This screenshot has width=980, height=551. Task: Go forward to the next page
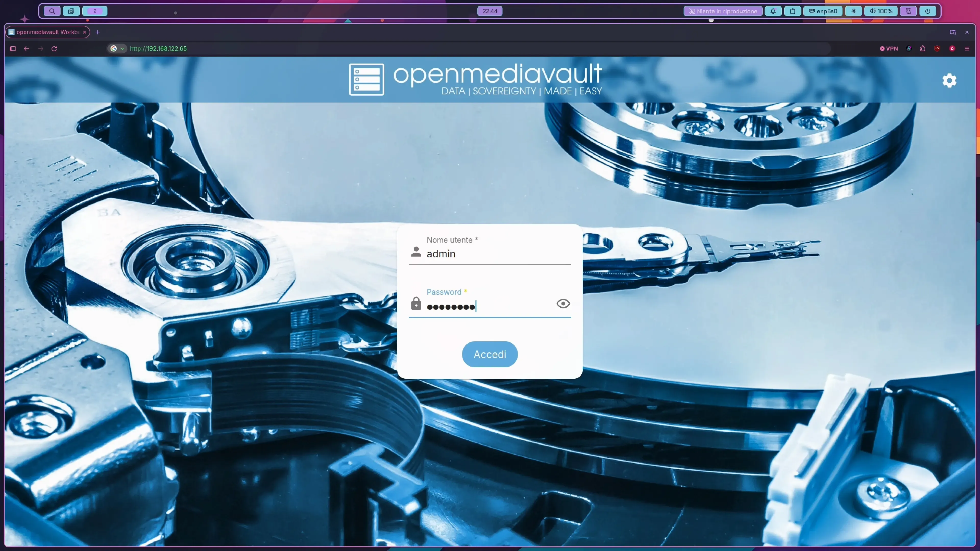(x=41, y=48)
